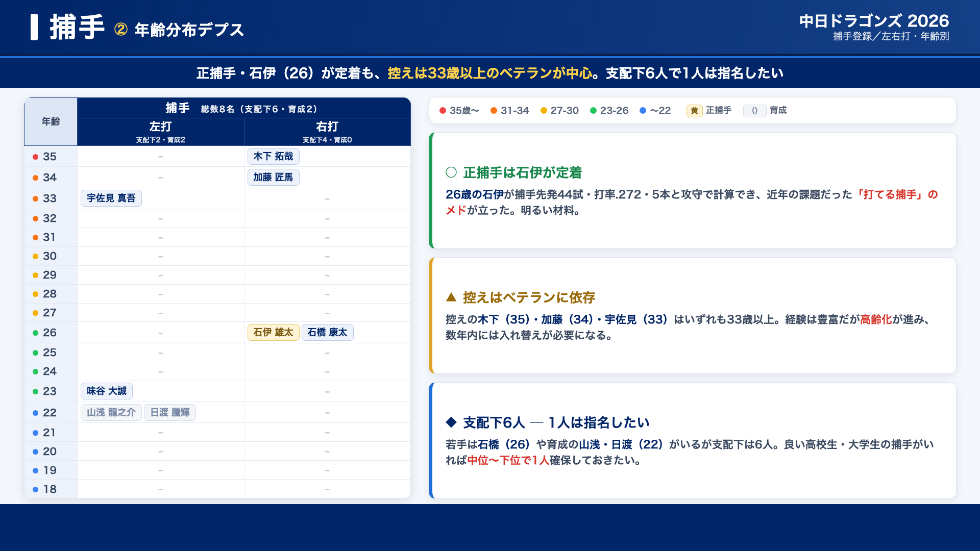This screenshot has width=980, height=551.
Task: Click the circle icon before 正捕手は石伊が定着
Action: pos(451,172)
